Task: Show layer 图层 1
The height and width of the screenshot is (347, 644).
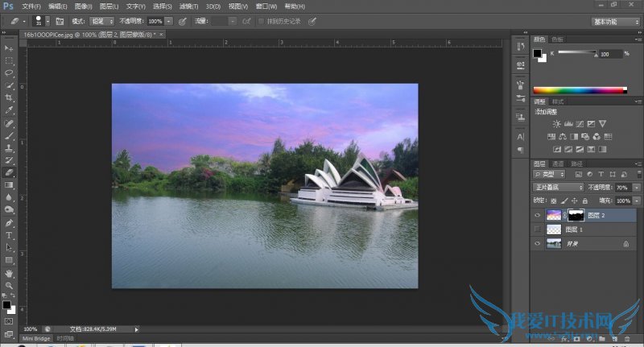Action: pyautogui.click(x=538, y=229)
